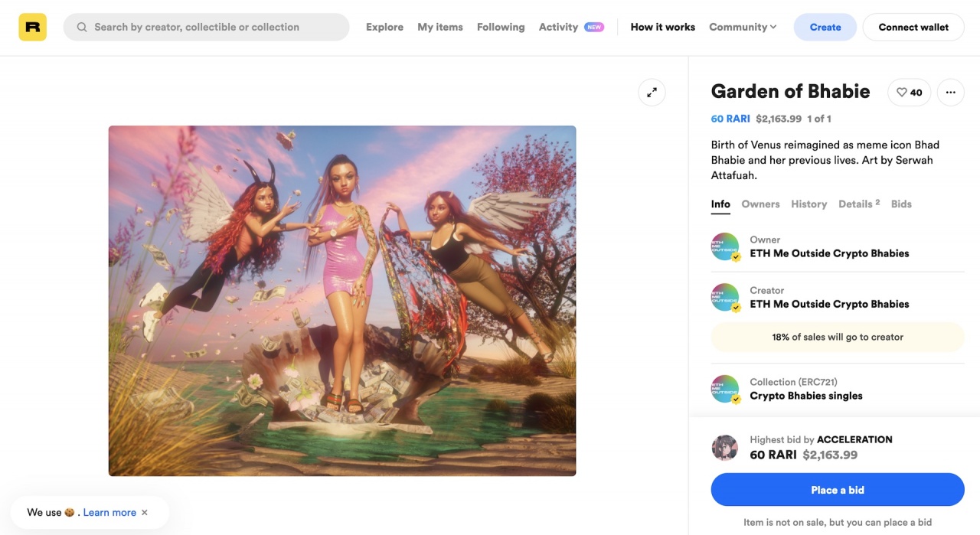This screenshot has height=535, width=980.
Task: Click the Rarible logo icon
Action: (32, 27)
